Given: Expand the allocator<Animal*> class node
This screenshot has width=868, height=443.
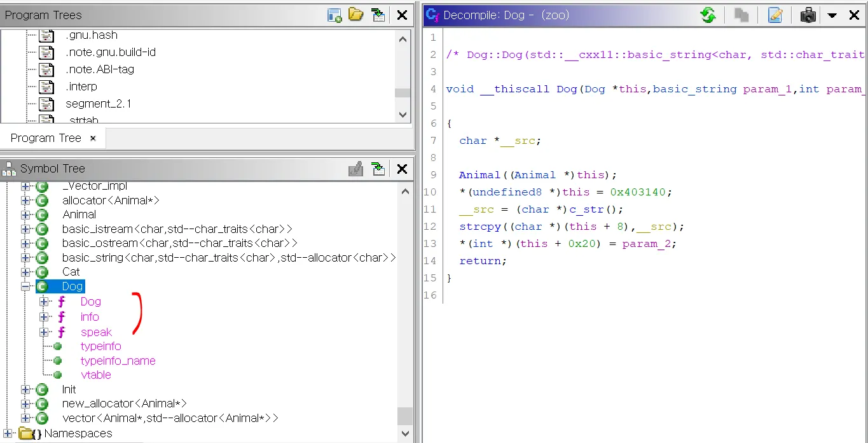Looking at the screenshot, I should click(25, 200).
